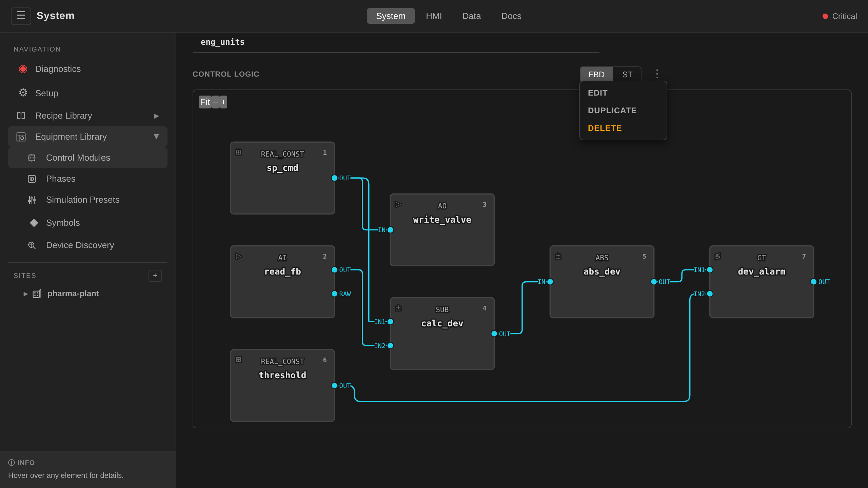The width and height of the screenshot is (868, 488).
Task: Click the Symbols diamond icon
Action: pyautogui.click(x=34, y=223)
